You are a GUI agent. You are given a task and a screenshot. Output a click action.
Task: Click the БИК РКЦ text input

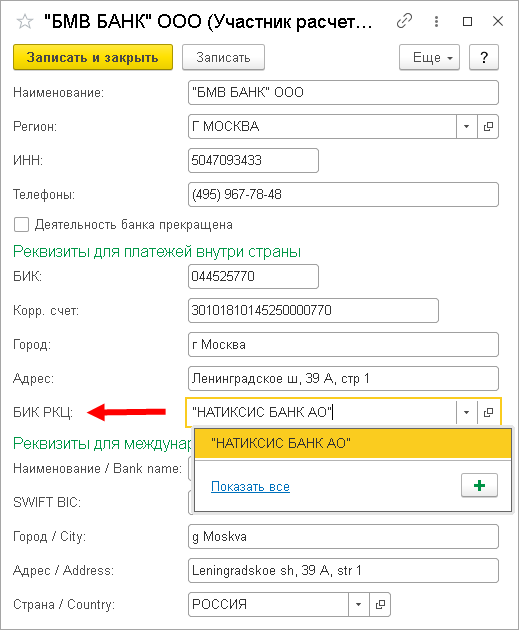[321, 412]
